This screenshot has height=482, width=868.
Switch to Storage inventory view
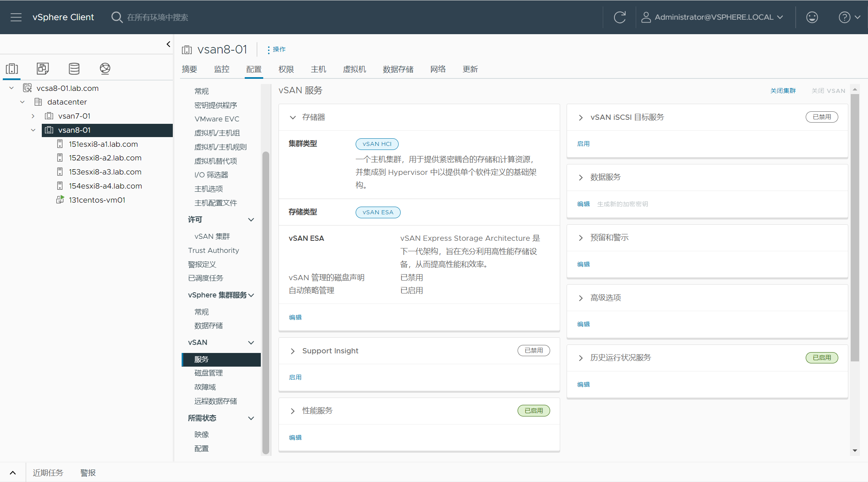click(x=74, y=69)
